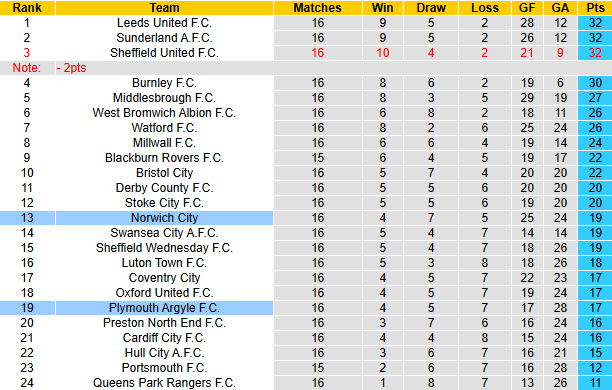The image size is (612, 390).
Task: Click Portsmouth F.C. team name
Action: [164, 368]
